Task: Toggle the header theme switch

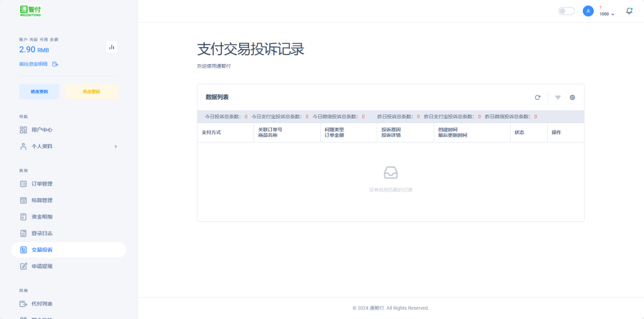Action: [x=567, y=11]
